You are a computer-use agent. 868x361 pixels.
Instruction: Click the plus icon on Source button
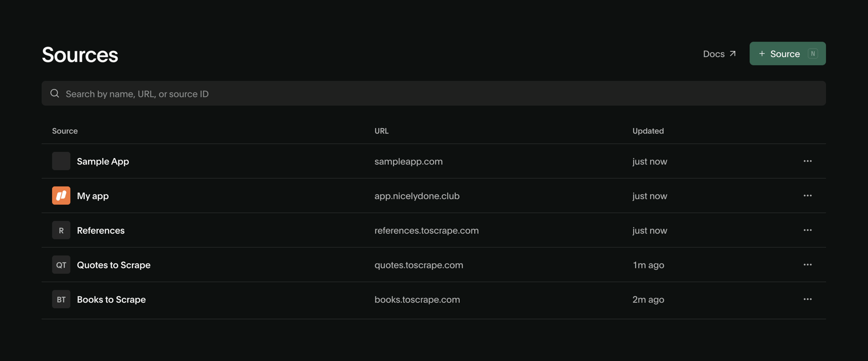pos(762,53)
